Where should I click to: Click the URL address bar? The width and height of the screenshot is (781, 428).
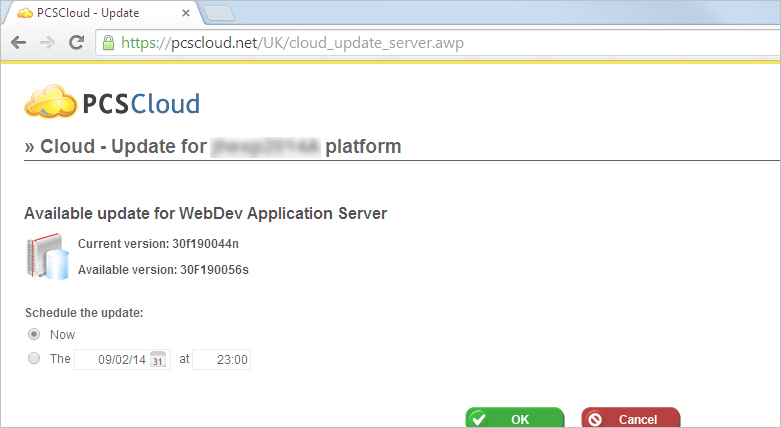pyautogui.click(x=438, y=43)
